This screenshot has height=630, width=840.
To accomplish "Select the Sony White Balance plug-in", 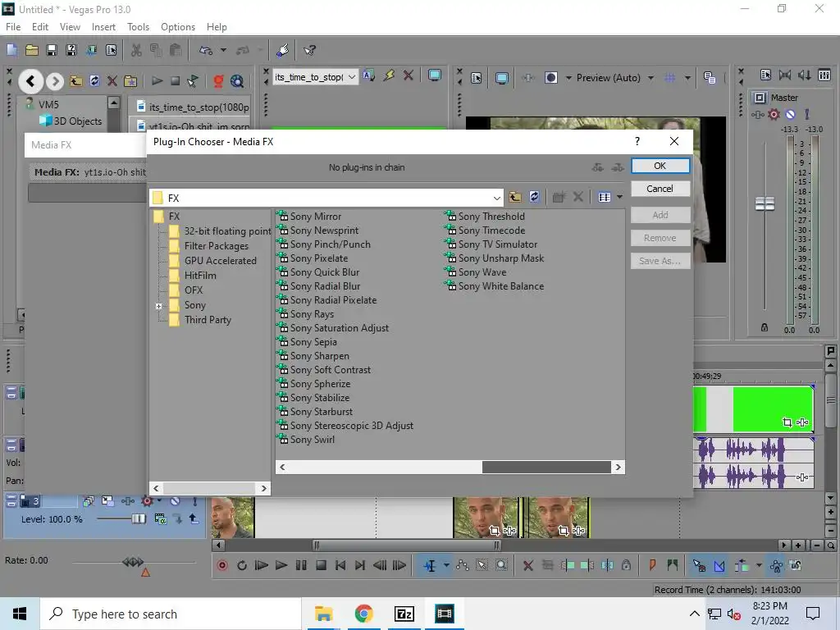I will click(x=501, y=286).
